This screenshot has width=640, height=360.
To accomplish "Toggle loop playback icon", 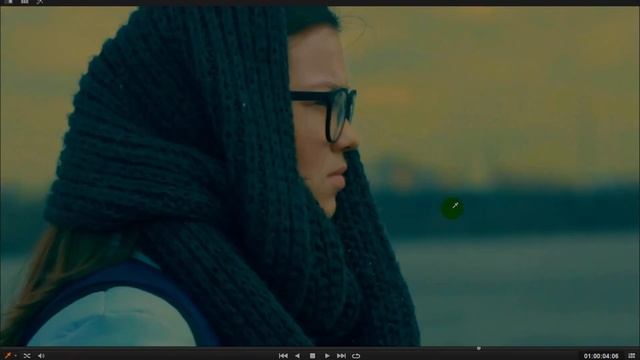I will [x=356, y=356].
